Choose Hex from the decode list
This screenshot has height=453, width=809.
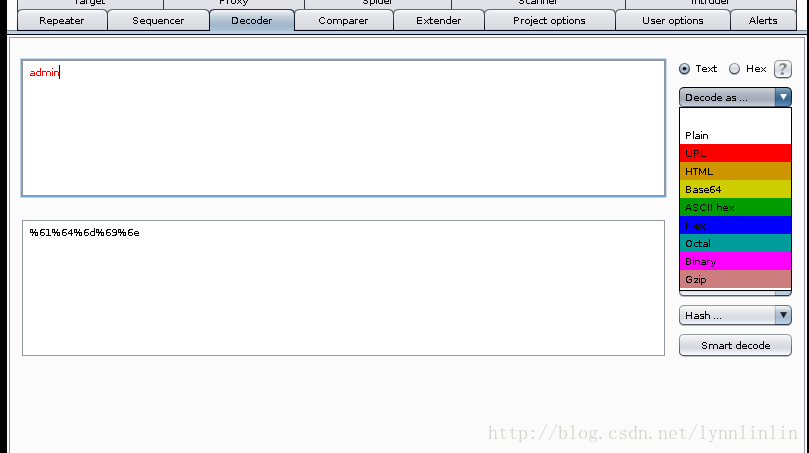click(735, 225)
